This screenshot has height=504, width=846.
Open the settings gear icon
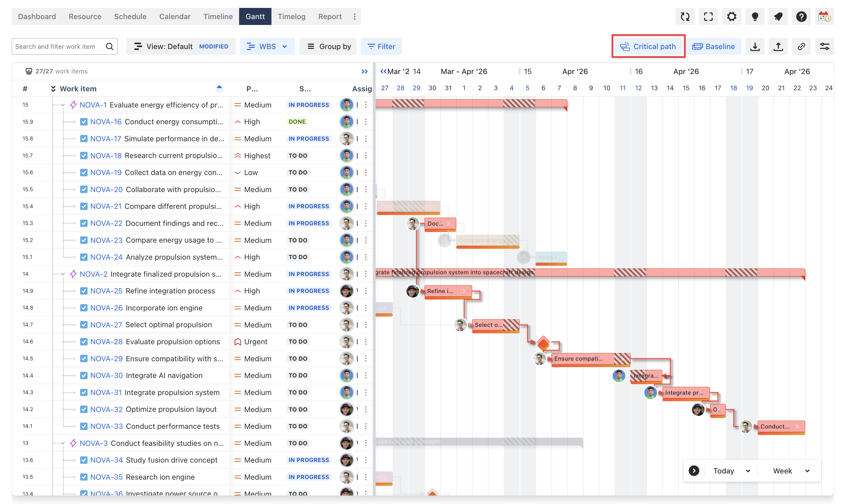(x=731, y=16)
